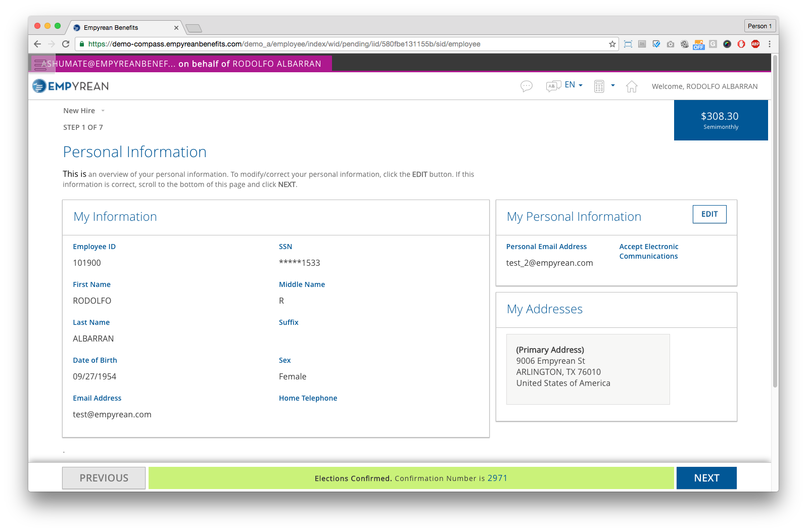Click the first name RODOLFO
Viewport: 807px width, 532px height.
[x=92, y=301]
